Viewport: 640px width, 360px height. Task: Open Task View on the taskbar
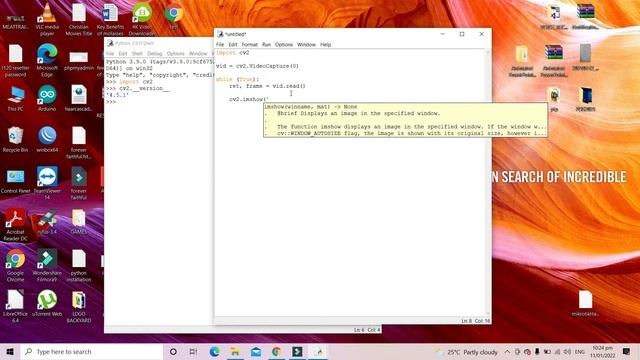coord(193,351)
